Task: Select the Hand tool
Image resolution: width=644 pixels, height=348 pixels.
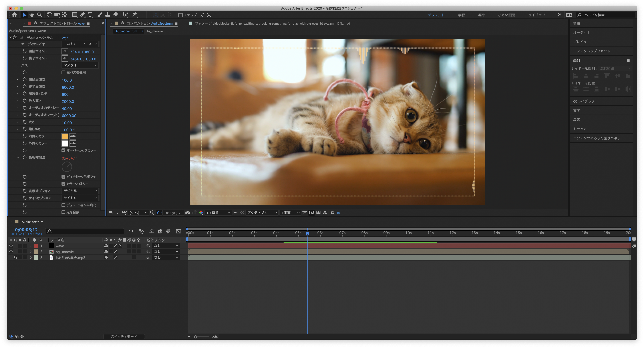Action: [32, 15]
